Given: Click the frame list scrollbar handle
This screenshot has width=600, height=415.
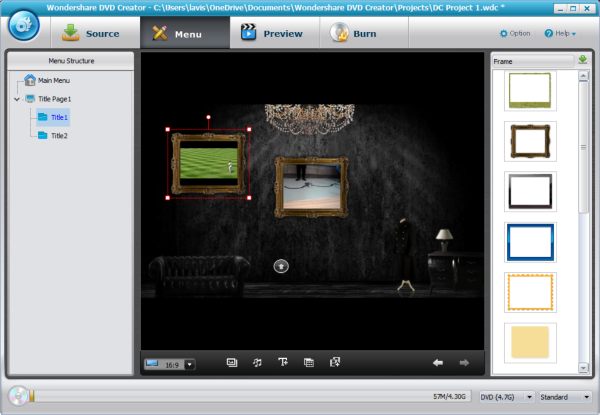Looking at the screenshot, I should [x=583, y=147].
